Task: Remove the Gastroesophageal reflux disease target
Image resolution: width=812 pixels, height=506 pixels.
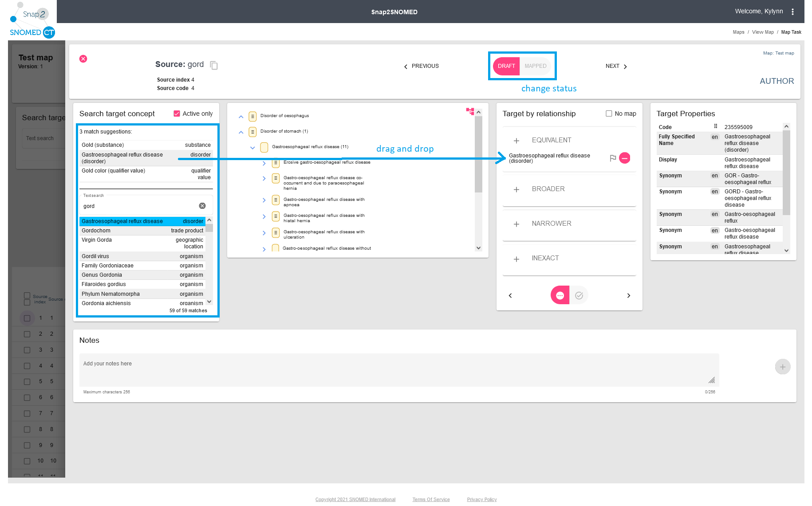Action: 624,158
